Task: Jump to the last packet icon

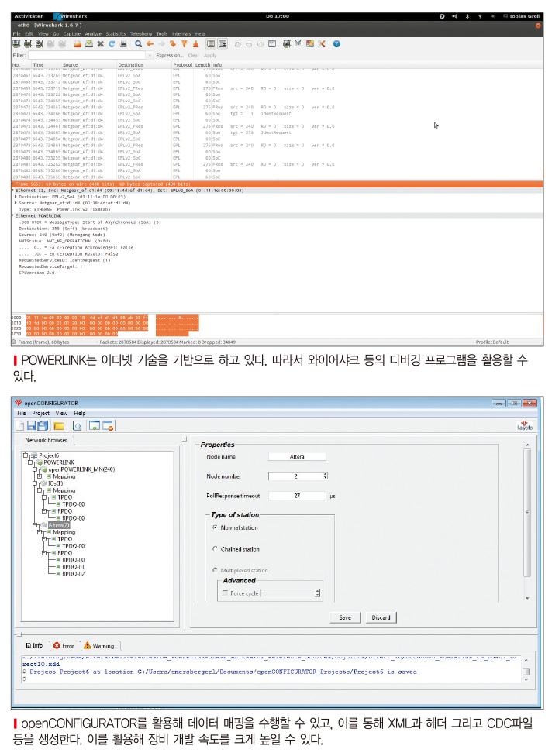Action: [x=195, y=44]
